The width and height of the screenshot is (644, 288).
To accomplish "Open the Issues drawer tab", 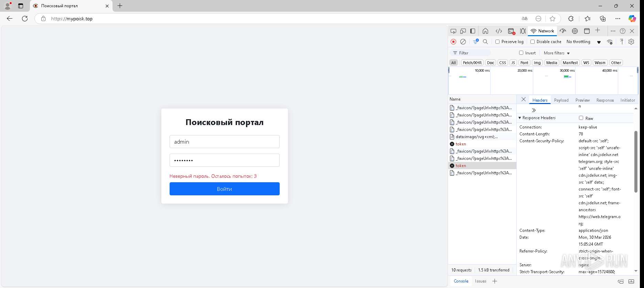I will click(x=481, y=281).
